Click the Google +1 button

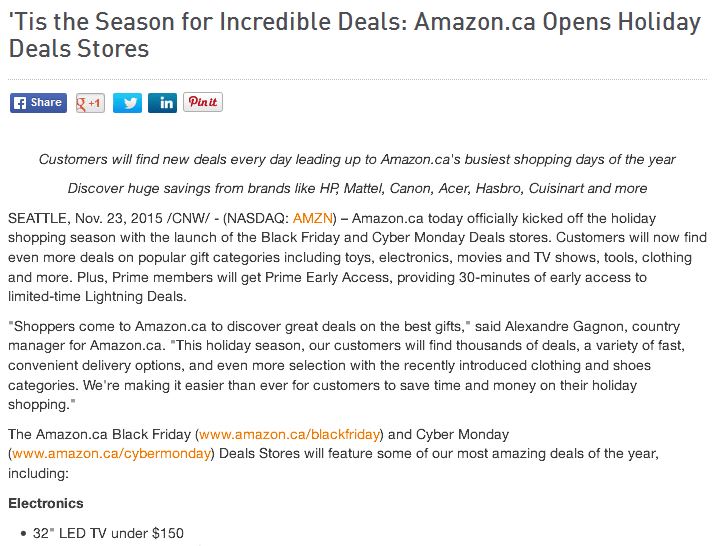click(x=90, y=102)
